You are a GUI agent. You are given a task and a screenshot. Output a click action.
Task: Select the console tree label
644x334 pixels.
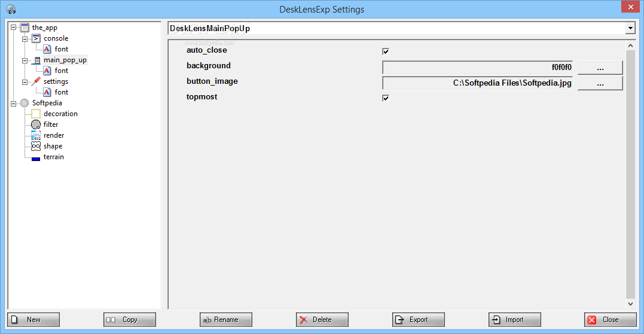coord(56,38)
